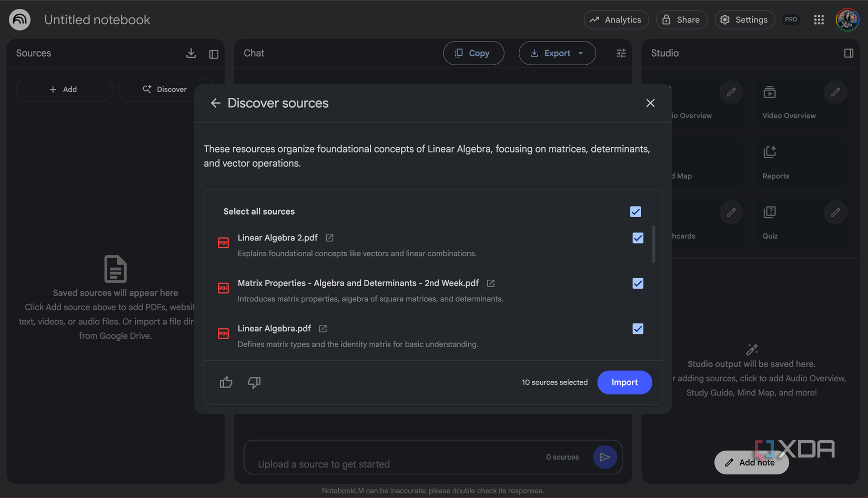This screenshot has width=868, height=498.
Task: Open chat configuration with the tune icon
Action: tap(621, 53)
